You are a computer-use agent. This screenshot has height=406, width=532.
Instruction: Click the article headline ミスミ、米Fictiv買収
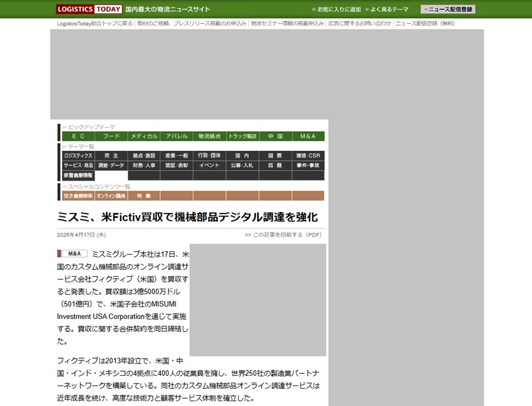[x=187, y=217]
